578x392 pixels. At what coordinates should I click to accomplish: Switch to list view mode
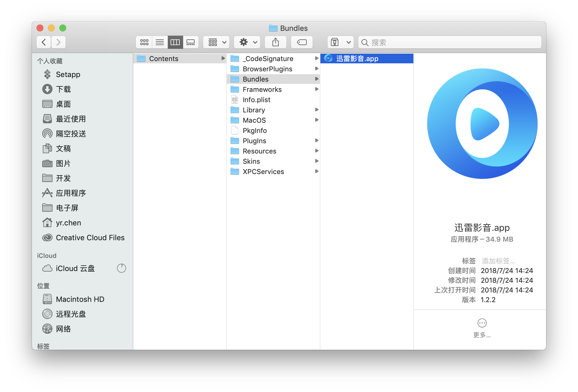pos(159,42)
